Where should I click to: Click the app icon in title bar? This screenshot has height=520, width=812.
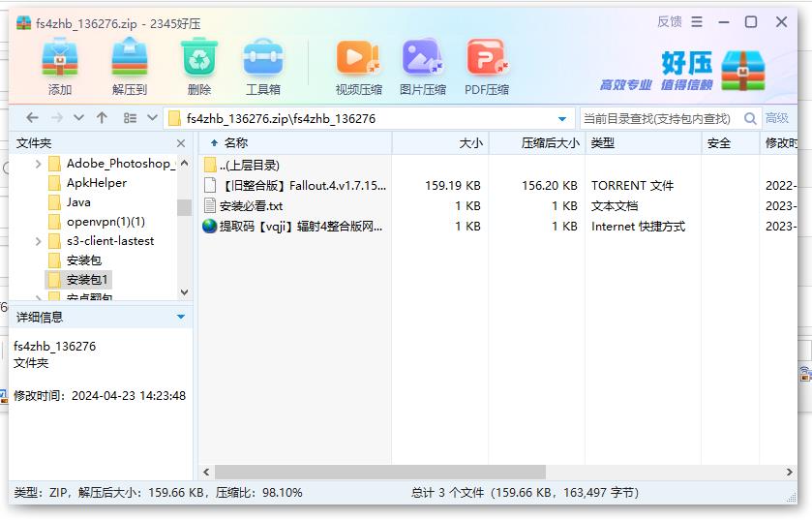tap(24, 23)
